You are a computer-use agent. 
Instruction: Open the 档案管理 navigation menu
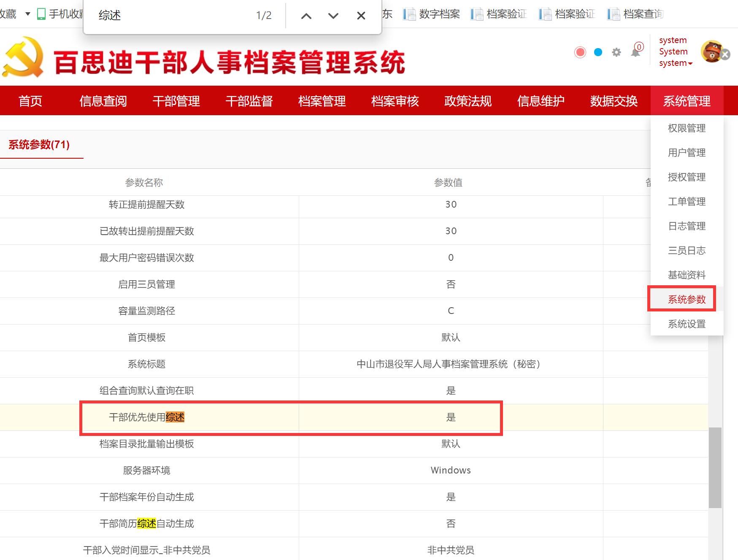point(322,101)
